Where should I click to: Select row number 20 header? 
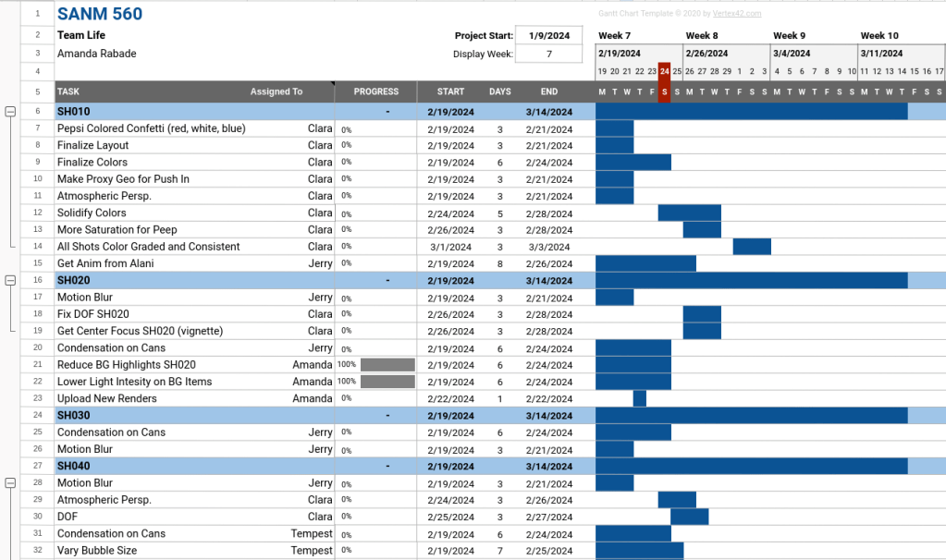38,347
